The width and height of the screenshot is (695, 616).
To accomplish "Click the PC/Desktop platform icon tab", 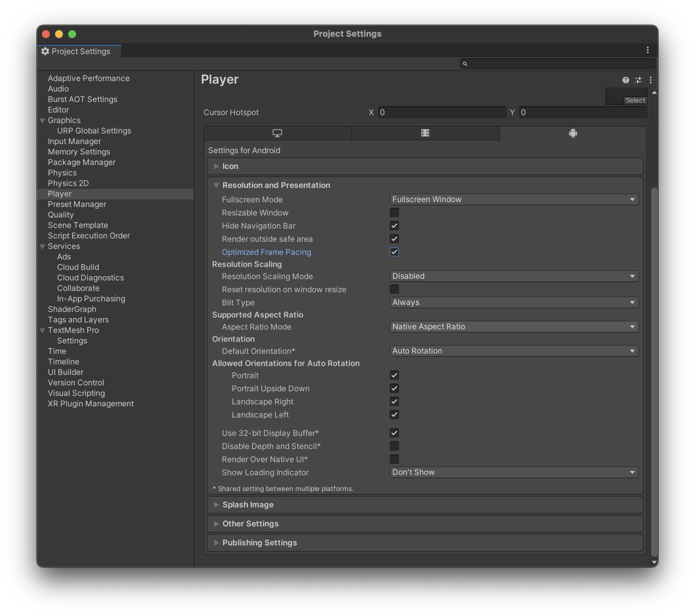I will tap(276, 133).
